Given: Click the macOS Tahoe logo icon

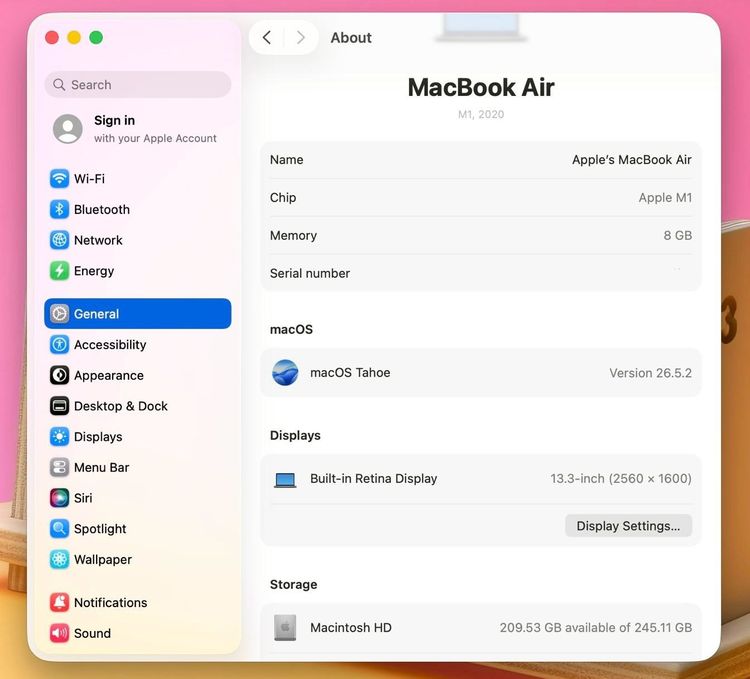Looking at the screenshot, I should click(285, 372).
